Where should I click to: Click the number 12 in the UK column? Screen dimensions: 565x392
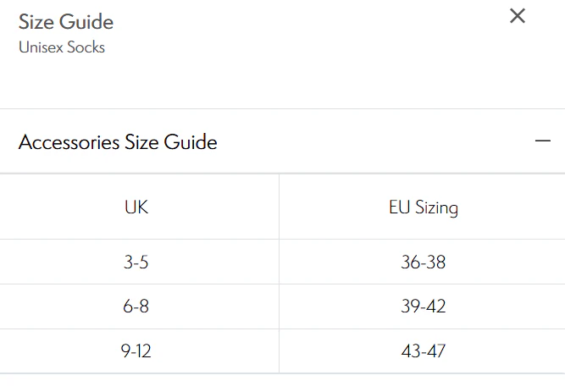144,351
